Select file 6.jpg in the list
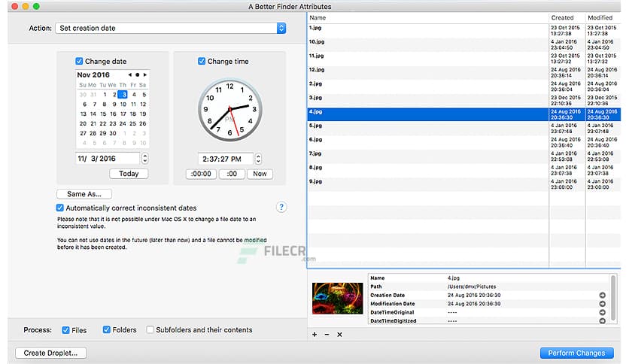This screenshot has width=629, height=364. pyautogui.click(x=464, y=142)
